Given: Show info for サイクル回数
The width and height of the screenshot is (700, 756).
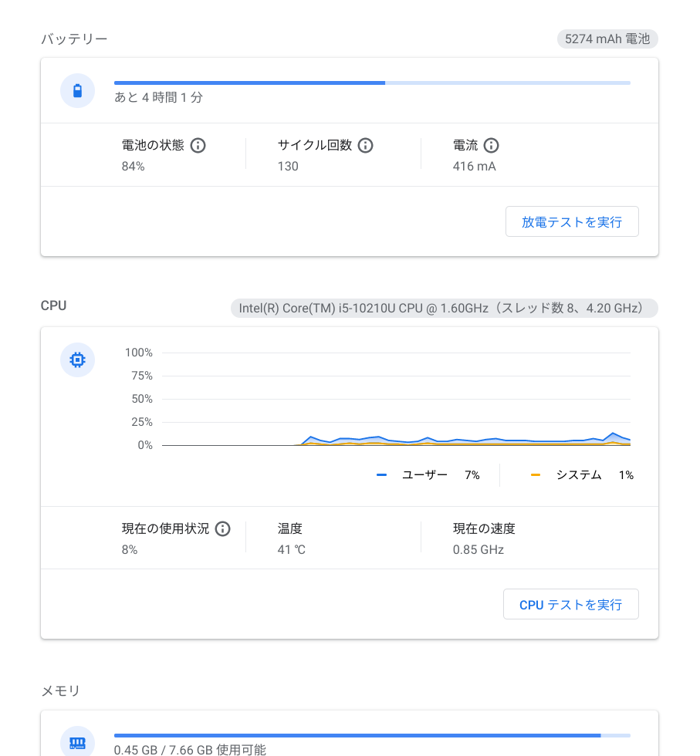Looking at the screenshot, I should coord(365,145).
